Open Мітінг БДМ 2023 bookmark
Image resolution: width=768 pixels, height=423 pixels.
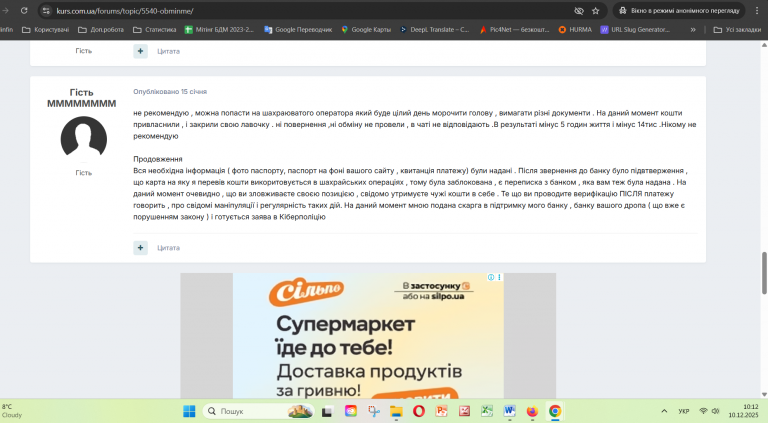click(219, 29)
